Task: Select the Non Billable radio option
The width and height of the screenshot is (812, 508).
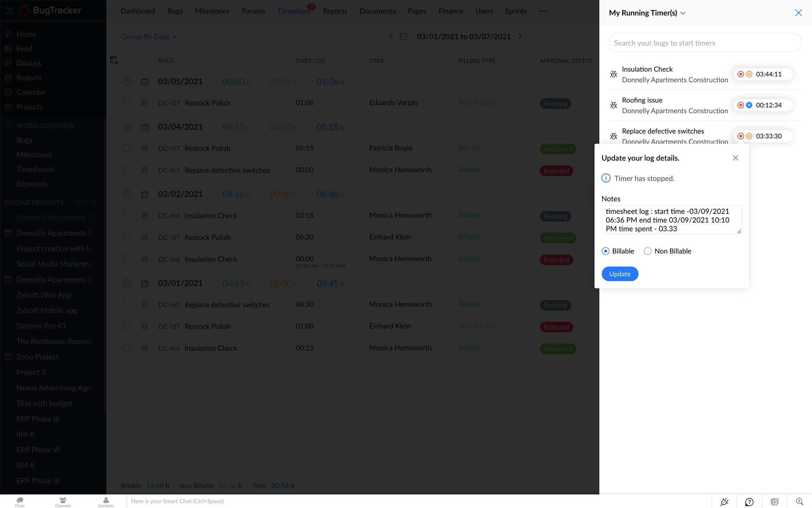Action: tap(648, 251)
